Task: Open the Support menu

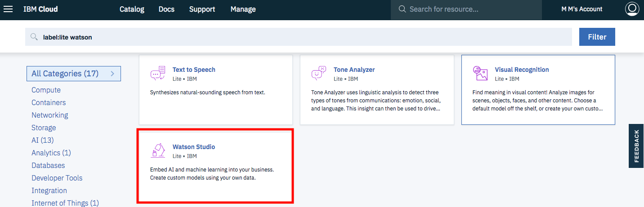Action: 202,9
